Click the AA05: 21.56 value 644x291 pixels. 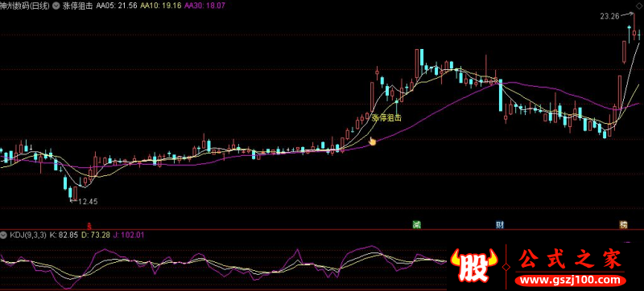[117, 6]
